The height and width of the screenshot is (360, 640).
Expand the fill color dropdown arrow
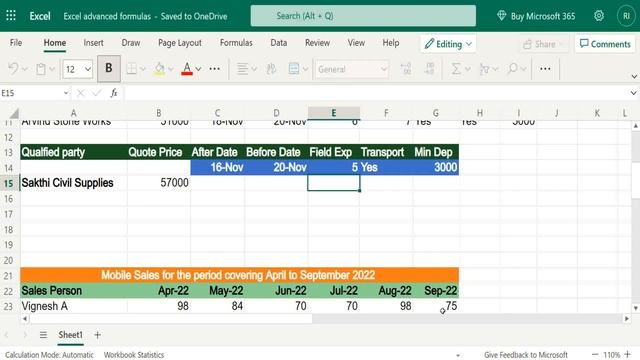[171, 69]
